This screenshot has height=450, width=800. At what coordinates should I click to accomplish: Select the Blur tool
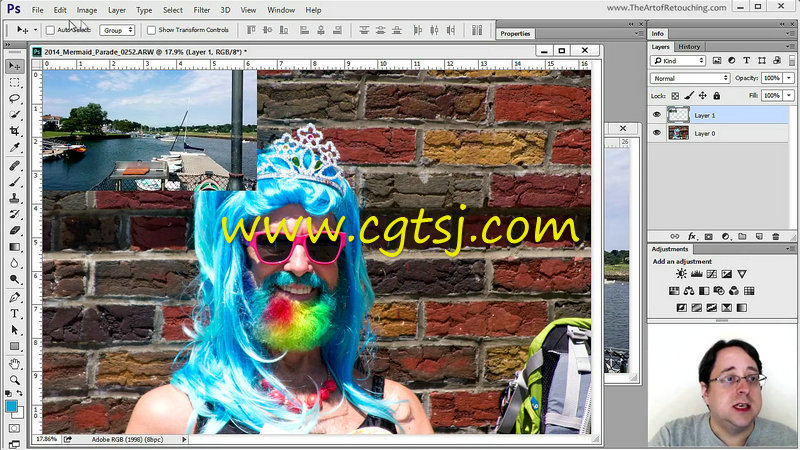14,263
